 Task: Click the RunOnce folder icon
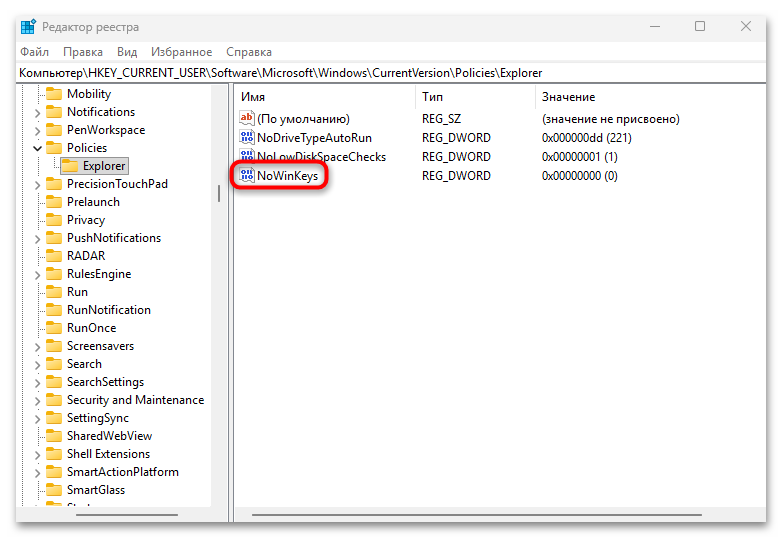(54, 328)
